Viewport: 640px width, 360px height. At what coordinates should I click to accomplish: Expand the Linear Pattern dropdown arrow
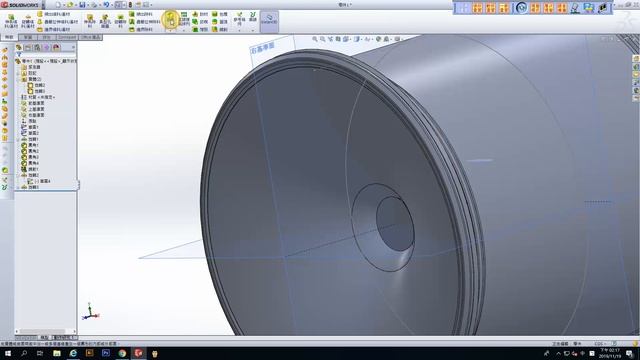[x=184, y=30]
